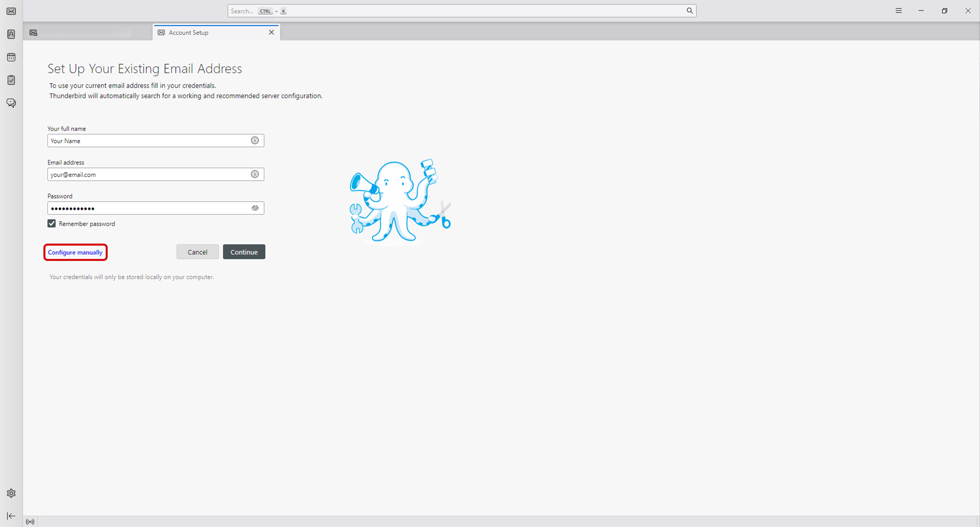
Task: Open the Calendar icon in sidebar
Action: (11, 57)
